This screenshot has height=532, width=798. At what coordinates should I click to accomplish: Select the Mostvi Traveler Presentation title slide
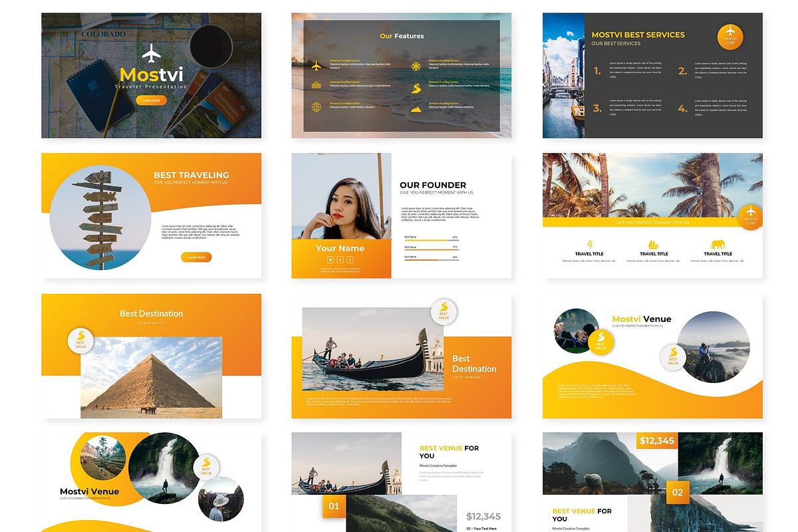click(x=151, y=76)
